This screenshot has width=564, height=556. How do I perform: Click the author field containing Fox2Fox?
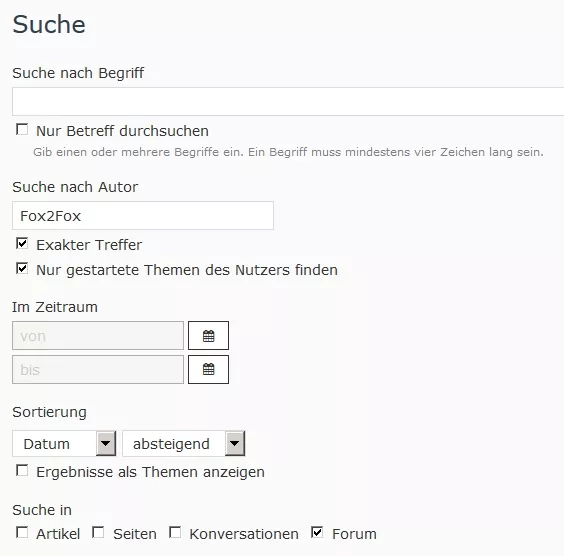pyautogui.click(x=143, y=215)
